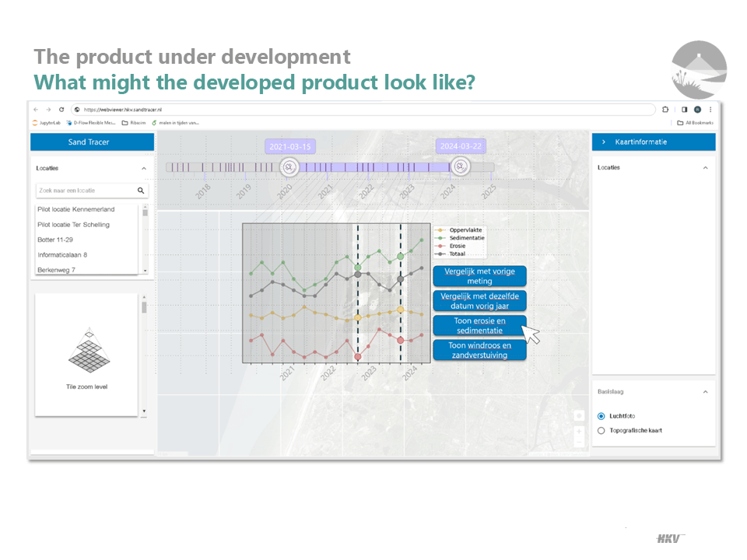Open the browser three-dot menu

[x=710, y=110]
